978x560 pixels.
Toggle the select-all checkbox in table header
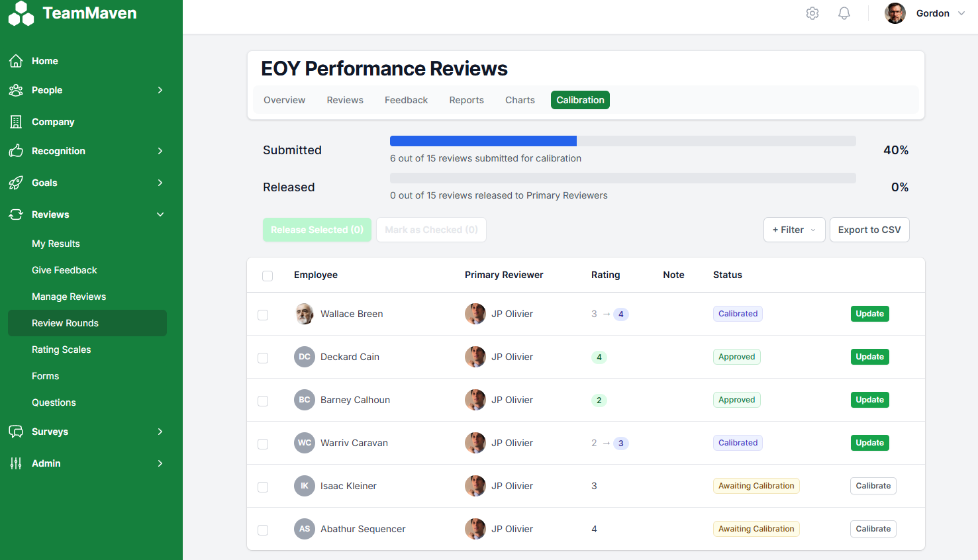(x=268, y=276)
